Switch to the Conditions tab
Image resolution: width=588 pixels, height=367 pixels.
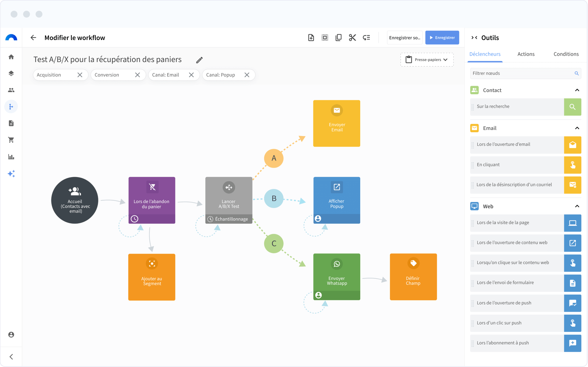point(566,54)
